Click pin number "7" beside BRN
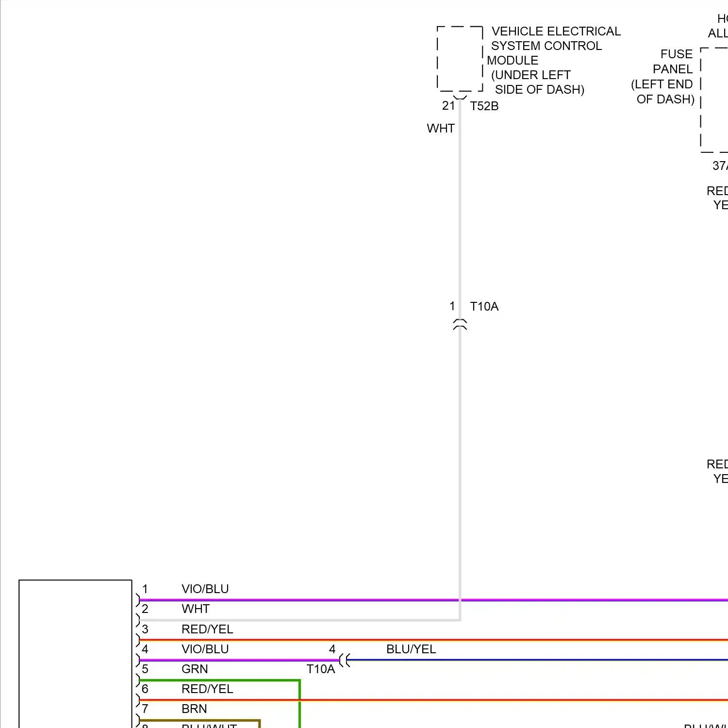The height and width of the screenshot is (728, 728). (145, 709)
